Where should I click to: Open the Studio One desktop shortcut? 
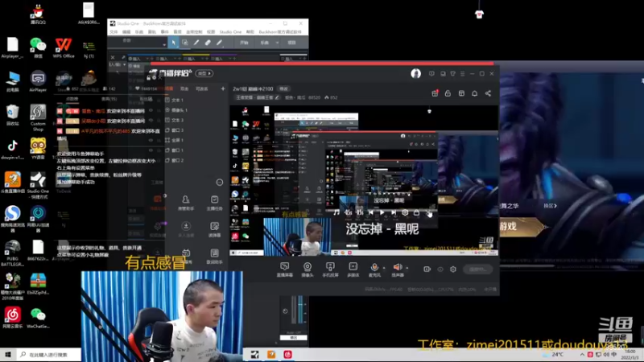pos(38,185)
